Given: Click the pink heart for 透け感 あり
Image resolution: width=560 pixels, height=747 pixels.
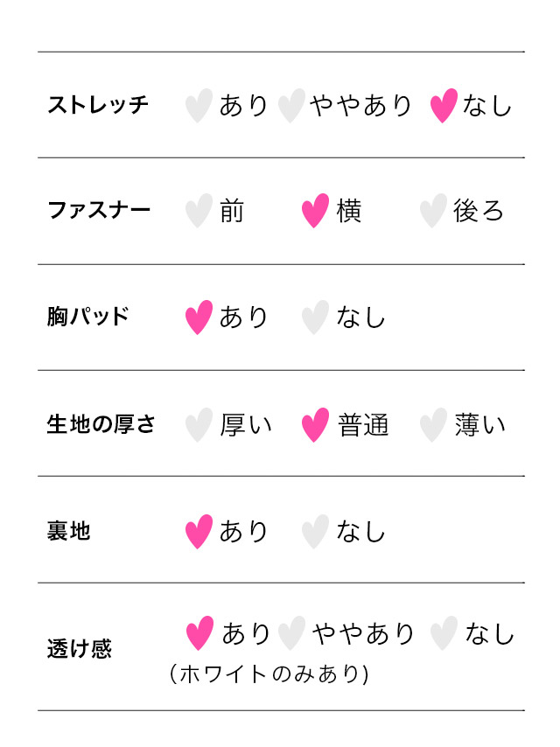Looking at the screenshot, I should 199,633.
